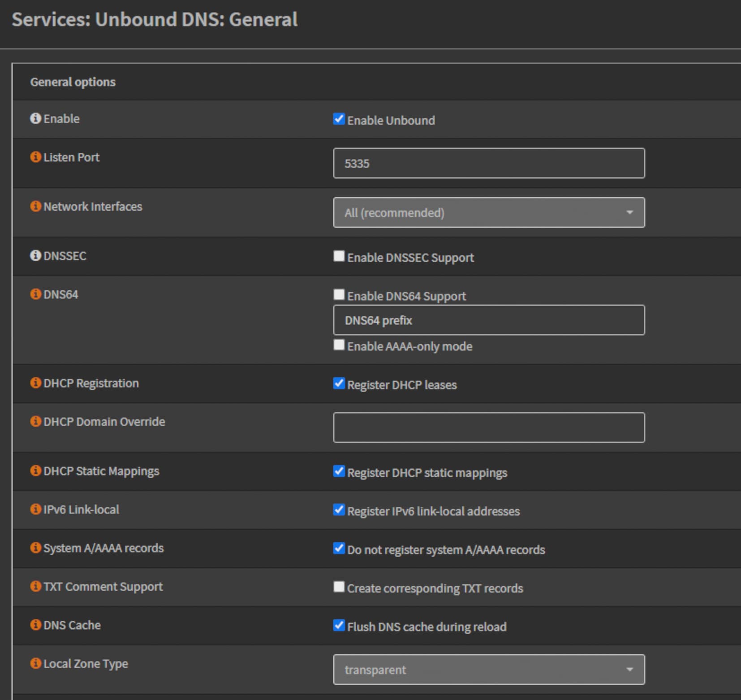
Task: Click the info icon beside Listen Port
Action: click(35, 157)
